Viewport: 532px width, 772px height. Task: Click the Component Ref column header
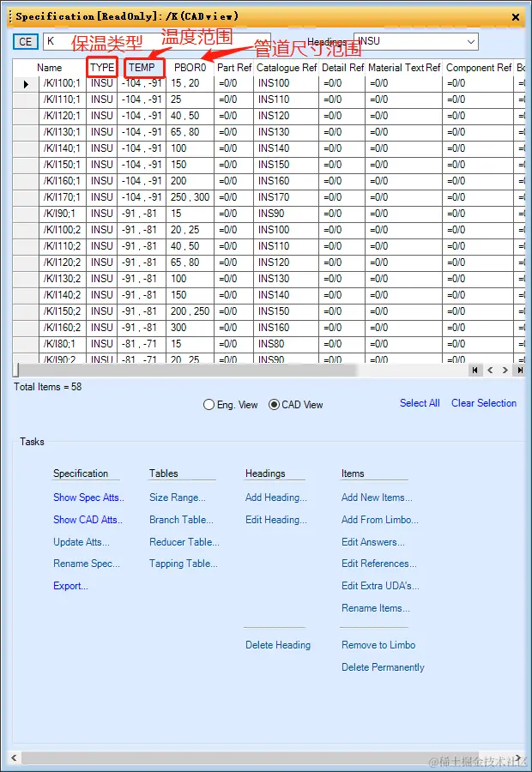point(478,68)
